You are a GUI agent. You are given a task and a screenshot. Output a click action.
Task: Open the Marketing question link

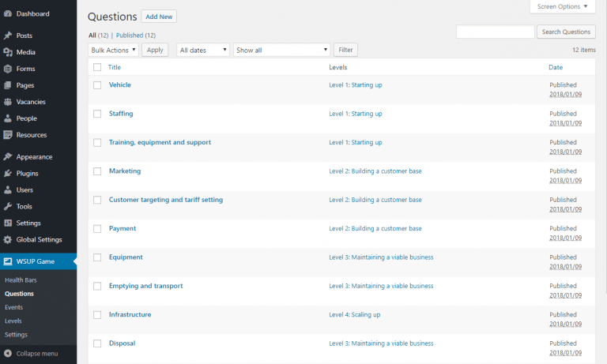point(125,171)
